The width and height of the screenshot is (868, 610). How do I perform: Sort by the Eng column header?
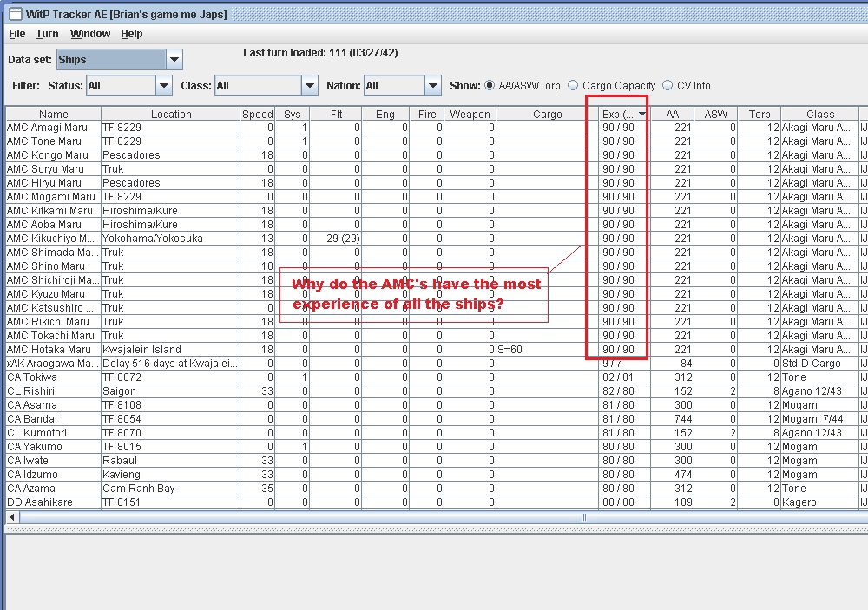385,114
